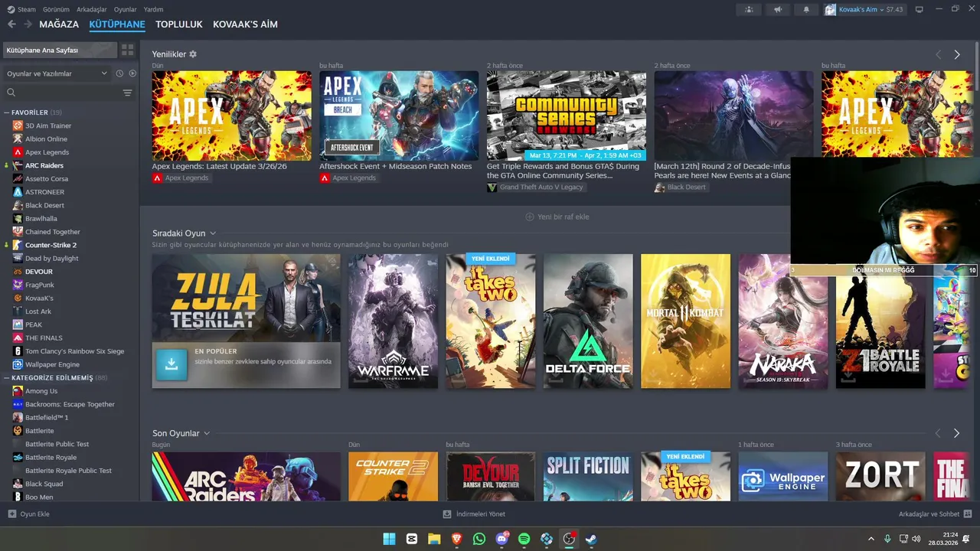
Task: Open the Oyunlar menu
Action: 126,9
